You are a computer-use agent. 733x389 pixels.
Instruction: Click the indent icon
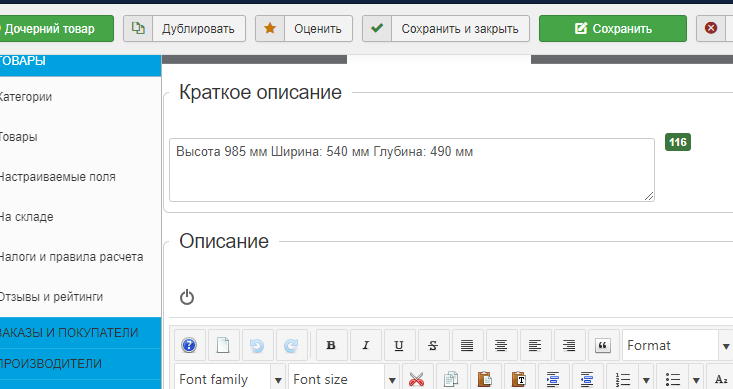[587, 379]
